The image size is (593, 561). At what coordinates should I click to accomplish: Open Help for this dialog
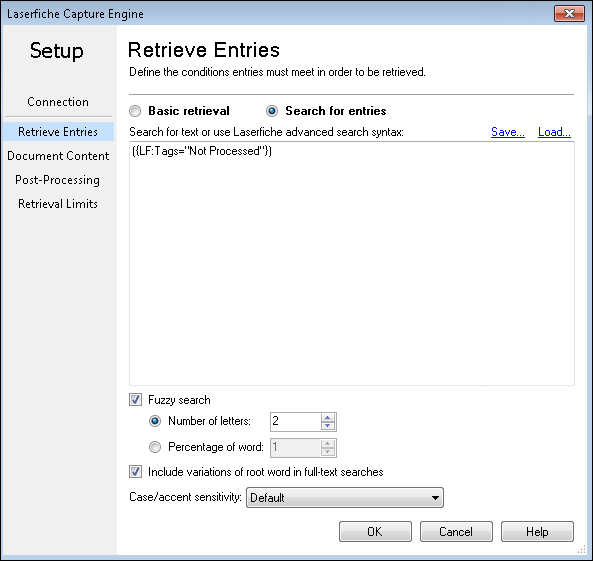537,531
